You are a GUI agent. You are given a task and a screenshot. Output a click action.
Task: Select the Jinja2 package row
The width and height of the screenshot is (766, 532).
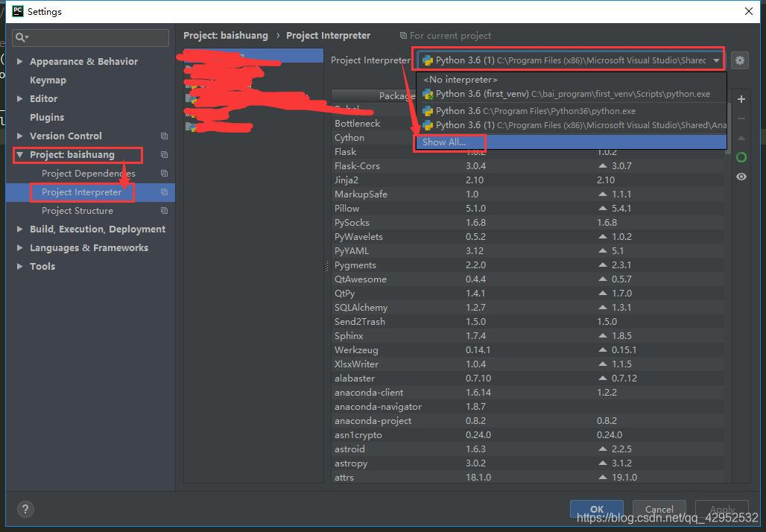click(x=528, y=180)
